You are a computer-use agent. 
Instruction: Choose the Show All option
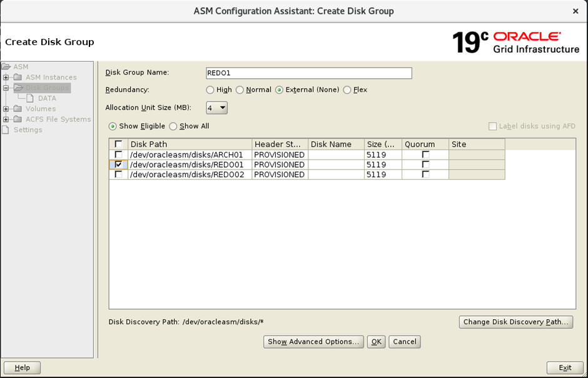(173, 126)
